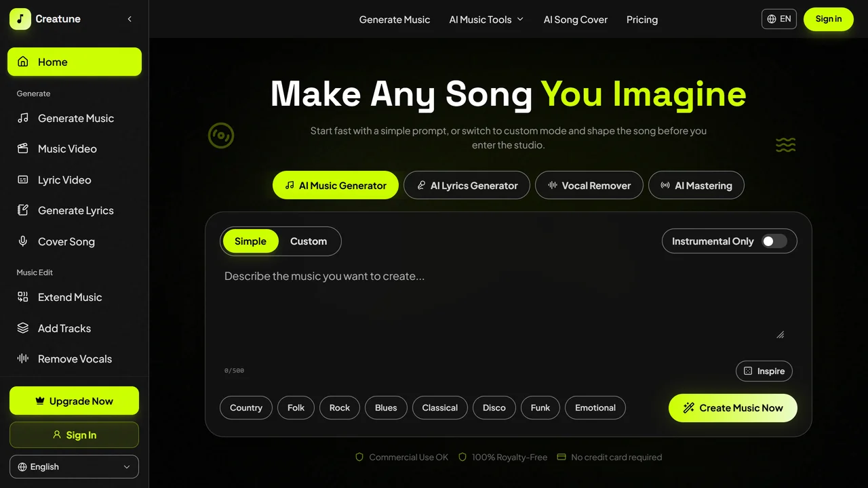Open Generate Lyrics in the sidebar
The image size is (868, 488).
tap(75, 210)
